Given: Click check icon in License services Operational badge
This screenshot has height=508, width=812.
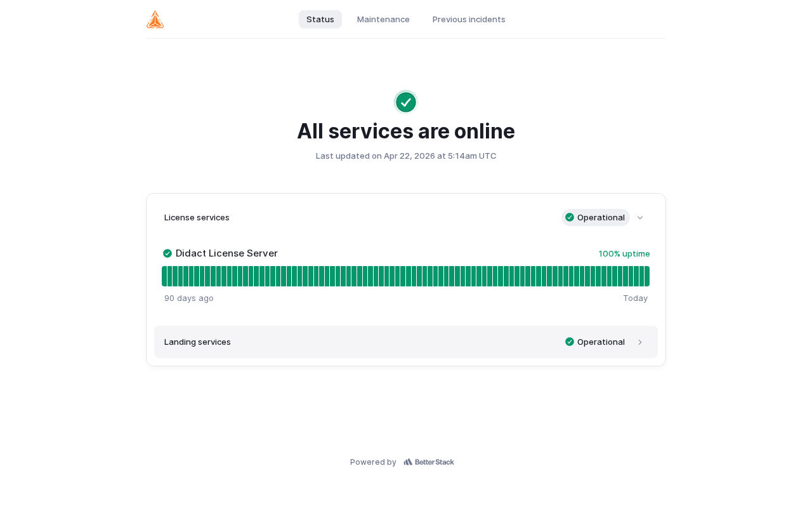Looking at the screenshot, I should point(570,217).
